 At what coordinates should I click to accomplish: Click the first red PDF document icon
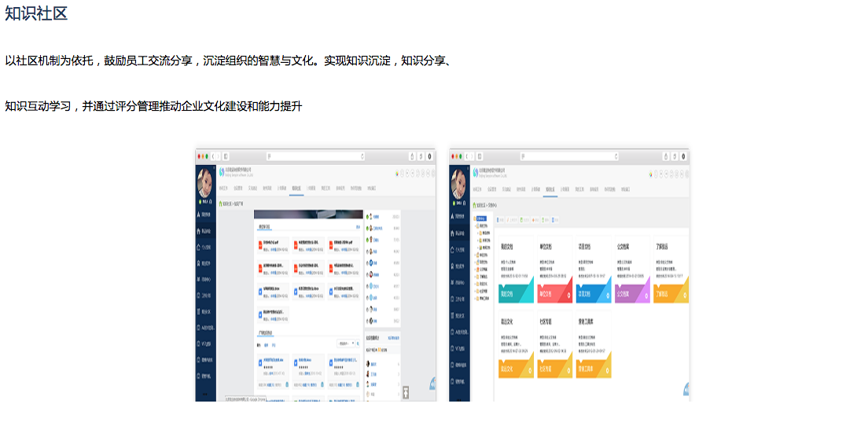click(x=260, y=244)
